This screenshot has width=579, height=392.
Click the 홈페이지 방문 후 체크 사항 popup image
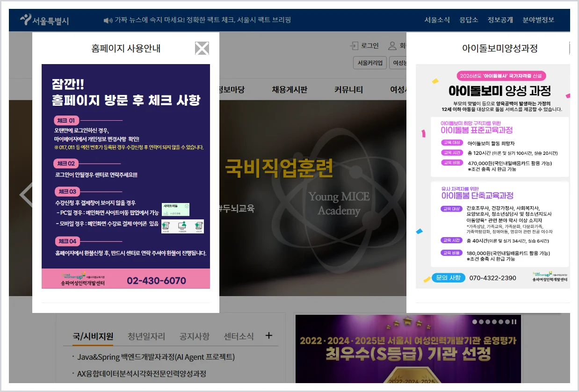click(x=126, y=176)
